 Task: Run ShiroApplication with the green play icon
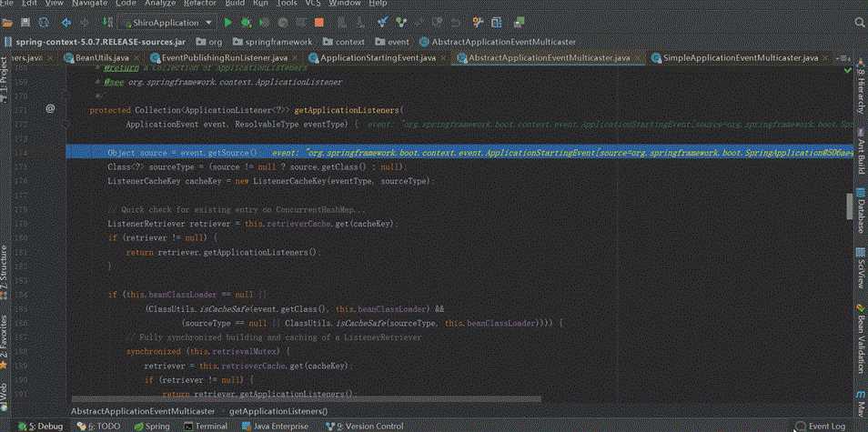(227, 23)
